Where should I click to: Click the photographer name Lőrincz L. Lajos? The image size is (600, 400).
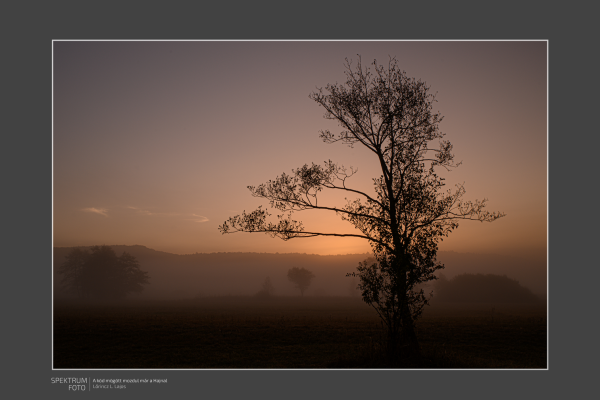[110, 386]
